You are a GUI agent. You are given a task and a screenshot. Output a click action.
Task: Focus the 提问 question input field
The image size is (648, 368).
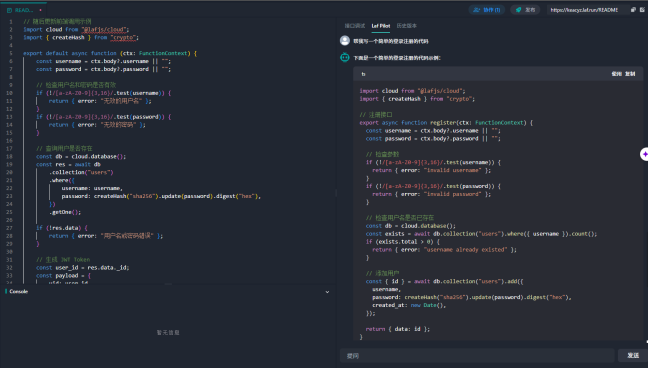(x=477, y=355)
